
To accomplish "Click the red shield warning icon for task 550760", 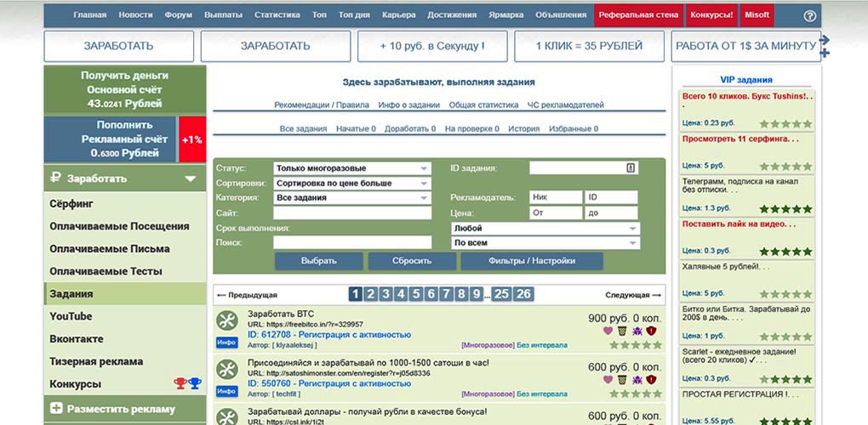I will point(652,380).
